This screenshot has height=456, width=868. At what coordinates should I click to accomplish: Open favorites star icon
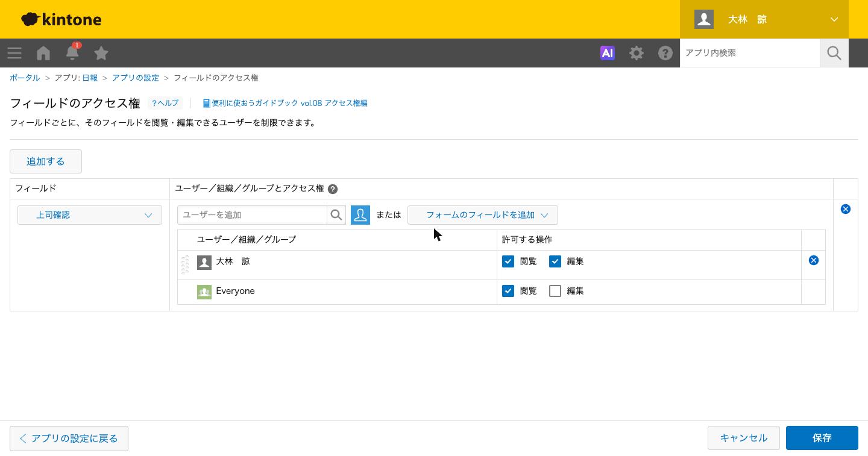(101, 53)
